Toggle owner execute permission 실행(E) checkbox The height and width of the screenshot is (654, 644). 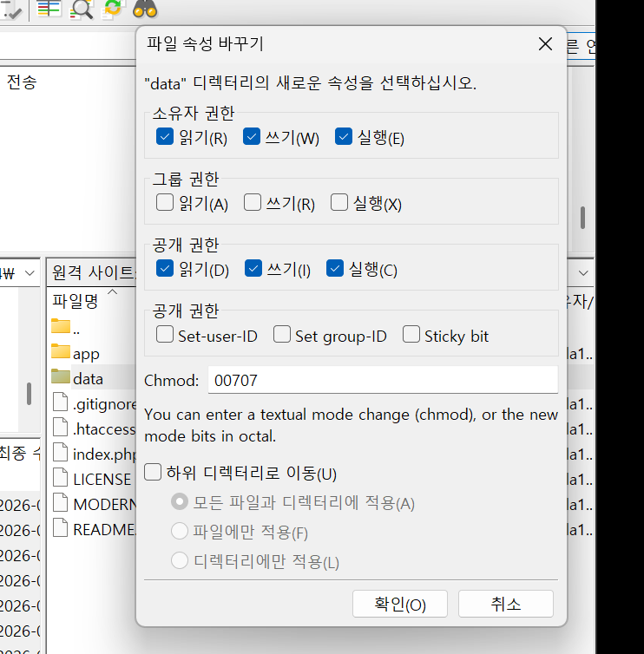(344, 136)
